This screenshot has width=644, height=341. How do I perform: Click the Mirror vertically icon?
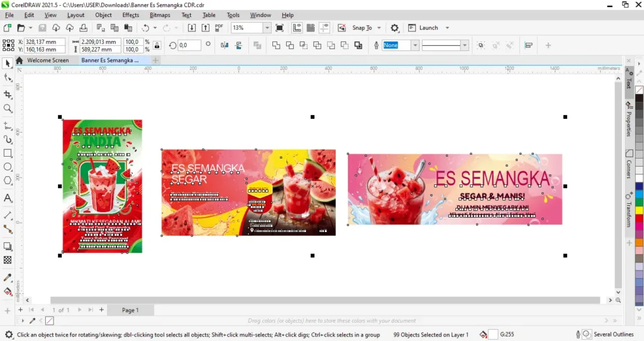[x=238, y=45]
